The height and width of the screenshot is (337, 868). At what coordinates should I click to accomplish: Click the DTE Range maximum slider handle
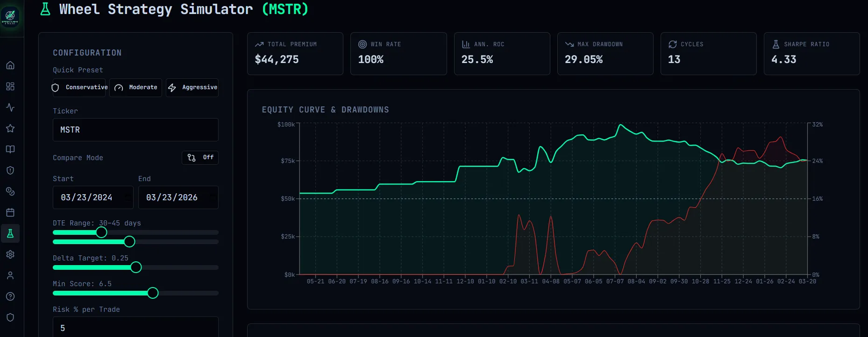pos(129,242)
